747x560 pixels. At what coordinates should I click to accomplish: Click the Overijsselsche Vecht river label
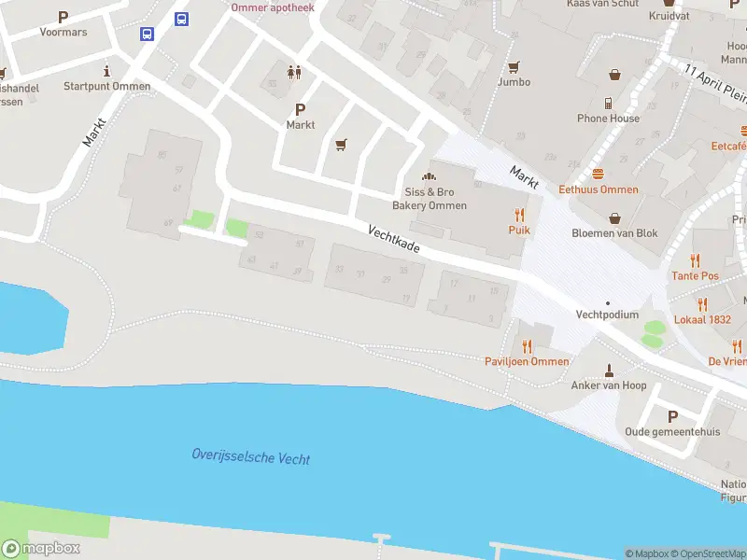(251, 456)
